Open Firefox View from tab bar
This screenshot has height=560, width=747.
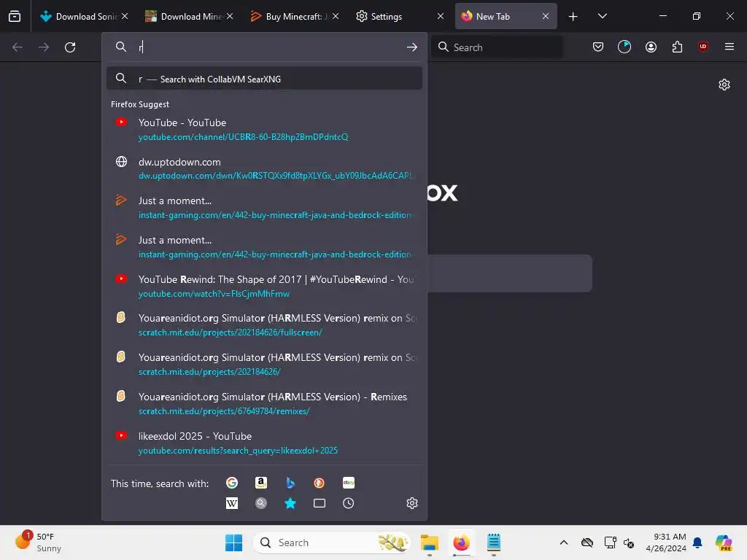point(15,16)
